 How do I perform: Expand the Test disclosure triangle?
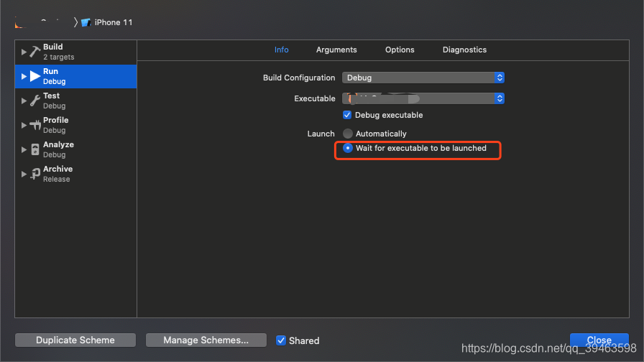tap(24, 101)
